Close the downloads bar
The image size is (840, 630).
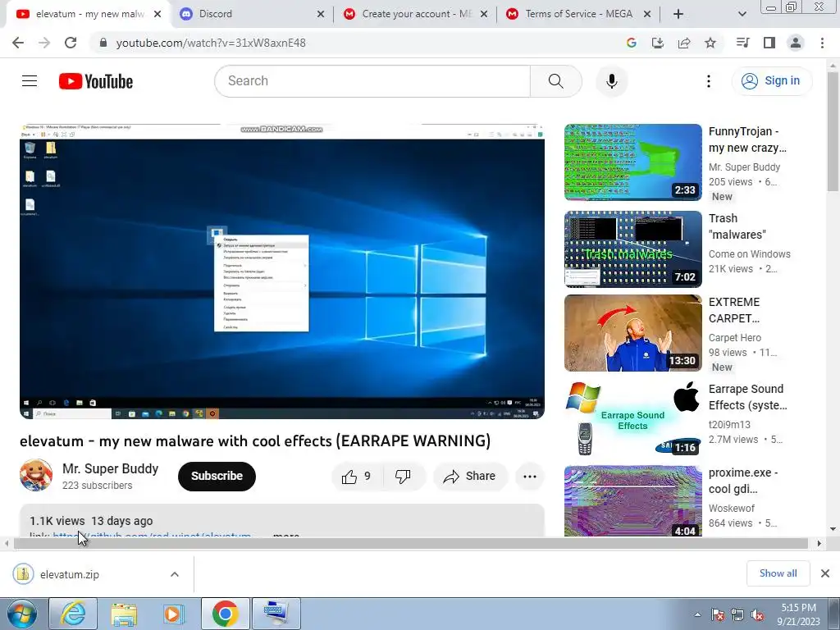(x=825, y=573)
